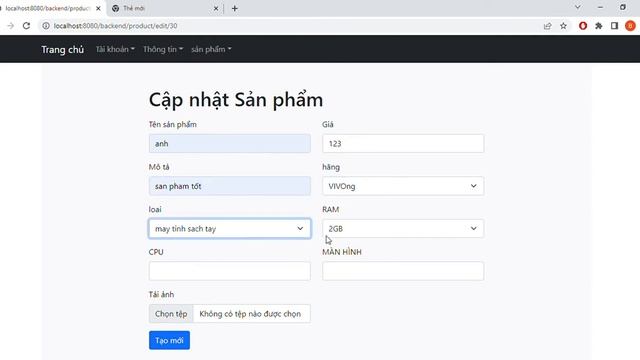View site information icon in address bar
The height and width of the screenshot is (360, 640).
point(46,26)
